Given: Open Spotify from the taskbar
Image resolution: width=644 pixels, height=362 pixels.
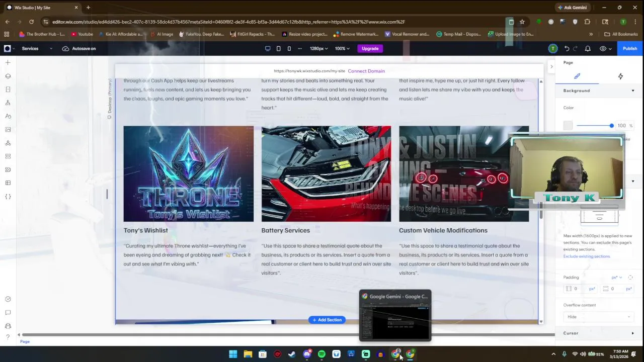Looking at the screenshot, I should (x=321, y=354).
